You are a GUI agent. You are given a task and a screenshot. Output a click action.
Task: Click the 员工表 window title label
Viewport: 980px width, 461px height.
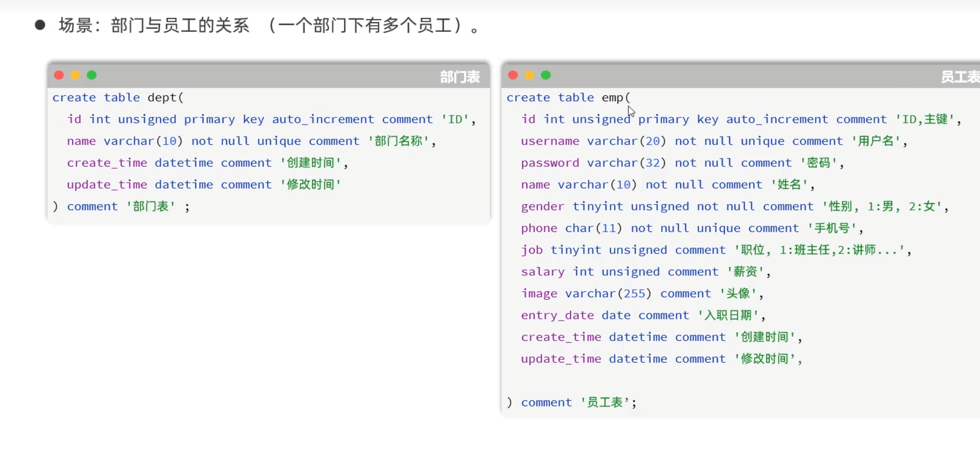click(959, 77)
